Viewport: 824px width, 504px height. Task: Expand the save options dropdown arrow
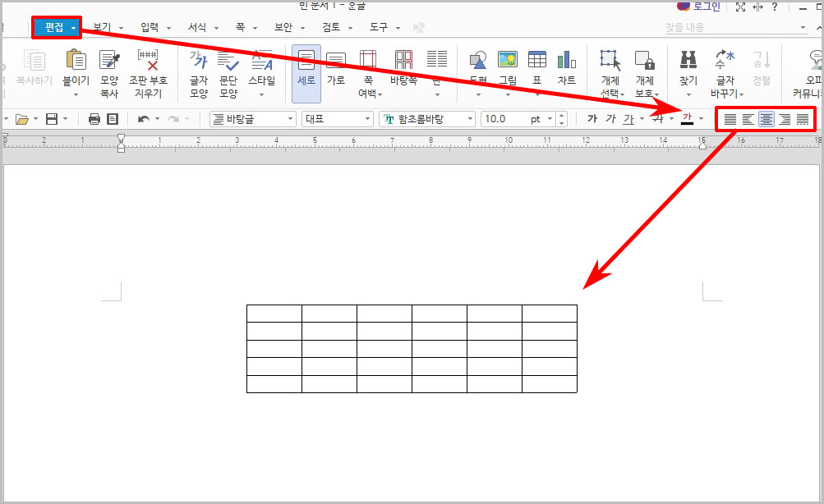pos(65,119)
